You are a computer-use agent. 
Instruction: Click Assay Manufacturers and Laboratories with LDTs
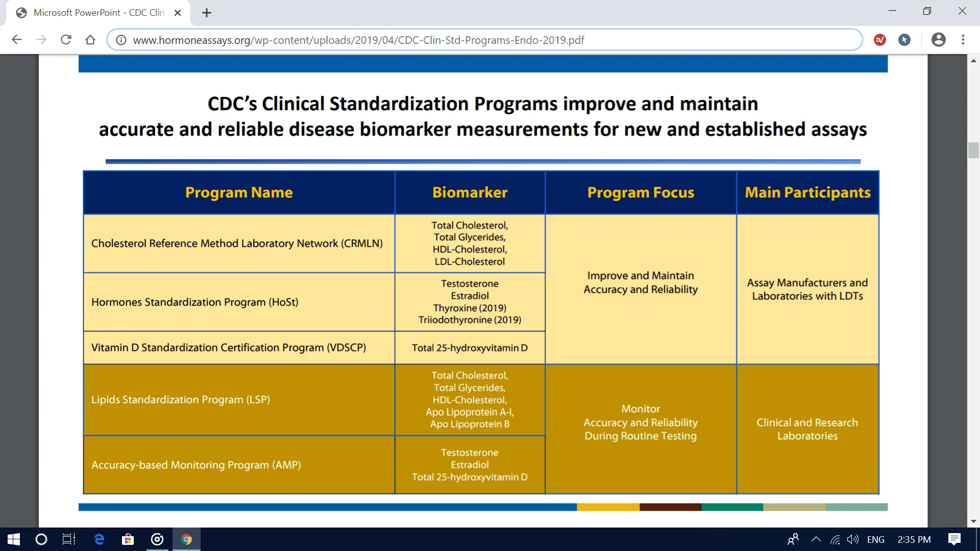pos(807,289)
